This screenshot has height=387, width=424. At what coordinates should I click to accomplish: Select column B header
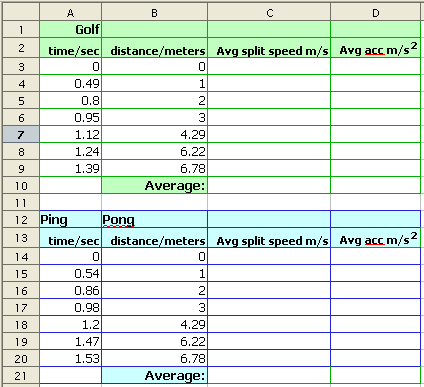pyautogui.click(x=154, y=13)
